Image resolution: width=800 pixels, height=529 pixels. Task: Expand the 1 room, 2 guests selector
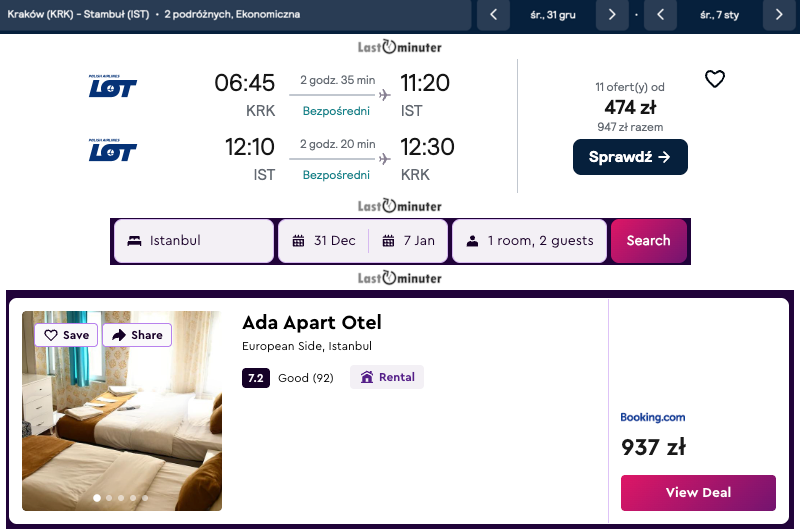click(529, 241)
